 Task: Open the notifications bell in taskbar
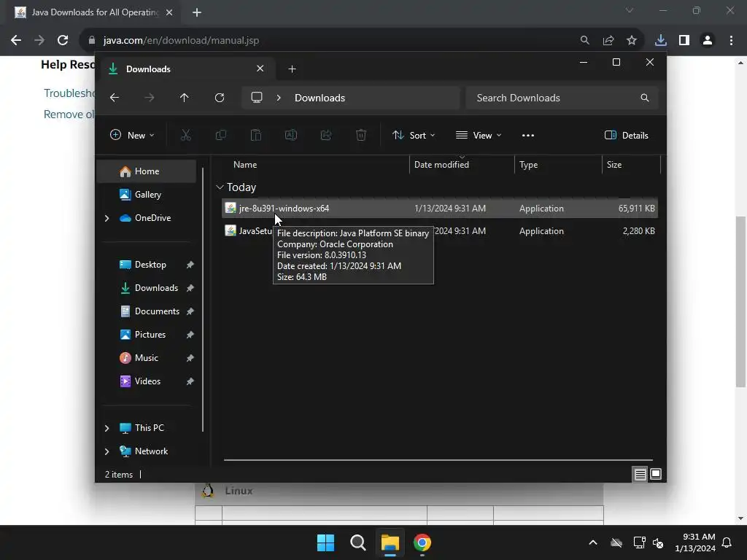pos(727,542)
